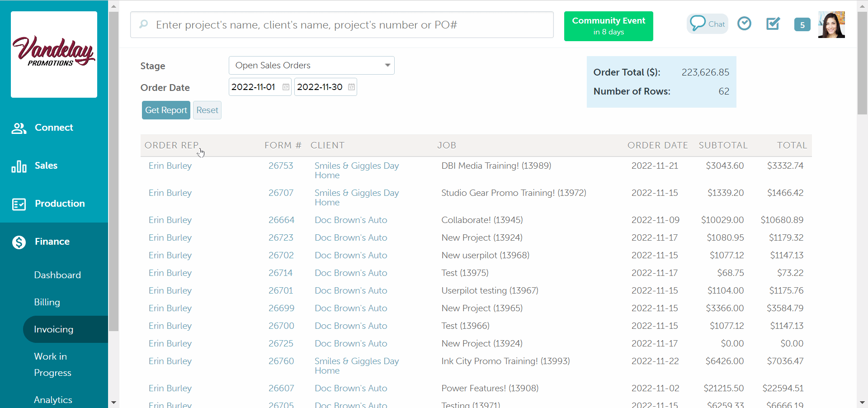868x408 pixels.
Task: Open the notifications badge showing 5
Action: coord(802,25)
